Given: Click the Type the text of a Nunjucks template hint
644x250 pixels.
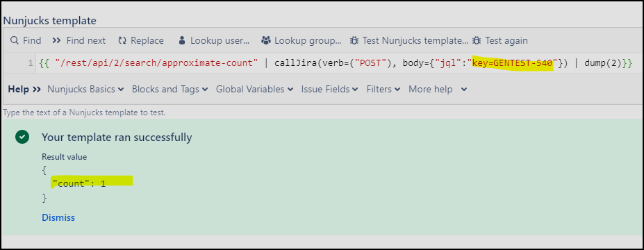Looking at the screenshot, I should pyautogui.click(x=84, y=112).
